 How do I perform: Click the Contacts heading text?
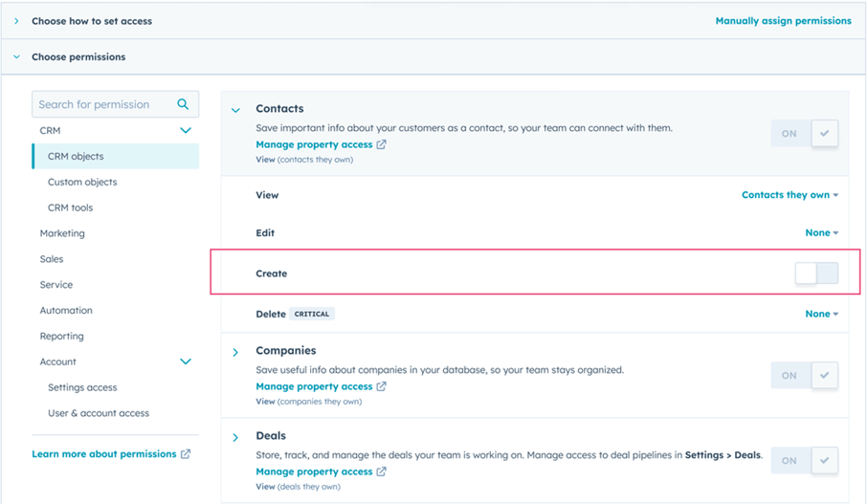(279, 108)
